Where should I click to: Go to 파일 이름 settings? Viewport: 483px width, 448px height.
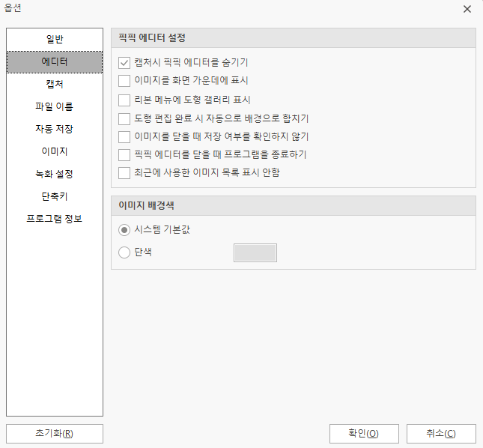click(55, 106)
